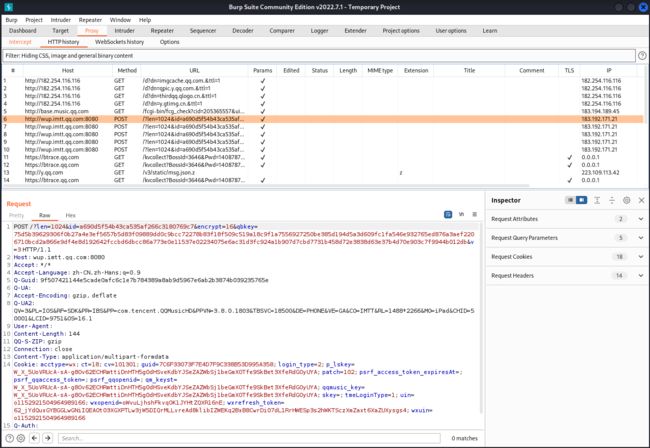Sort history by URL column header
This screenshot has width=650, height=448.
click(x=194, y=70)
